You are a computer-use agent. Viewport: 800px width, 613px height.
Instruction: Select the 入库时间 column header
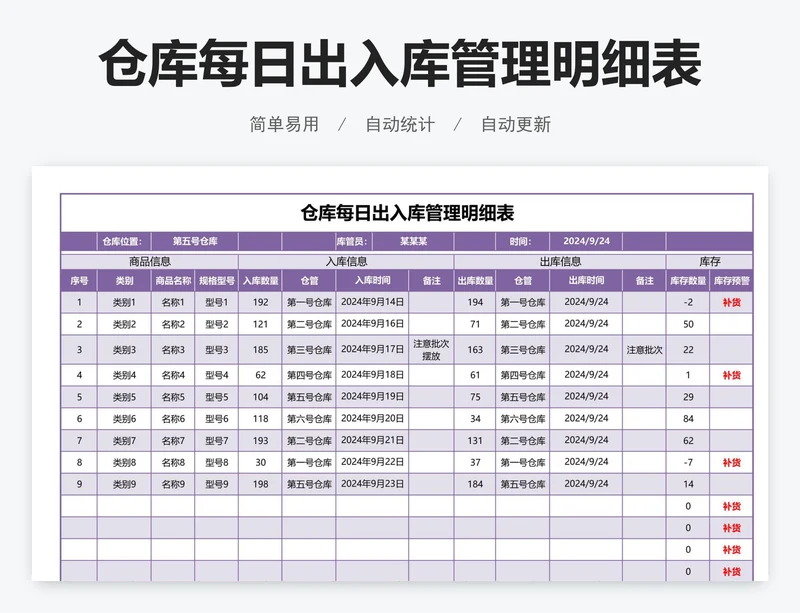[372, 281]
